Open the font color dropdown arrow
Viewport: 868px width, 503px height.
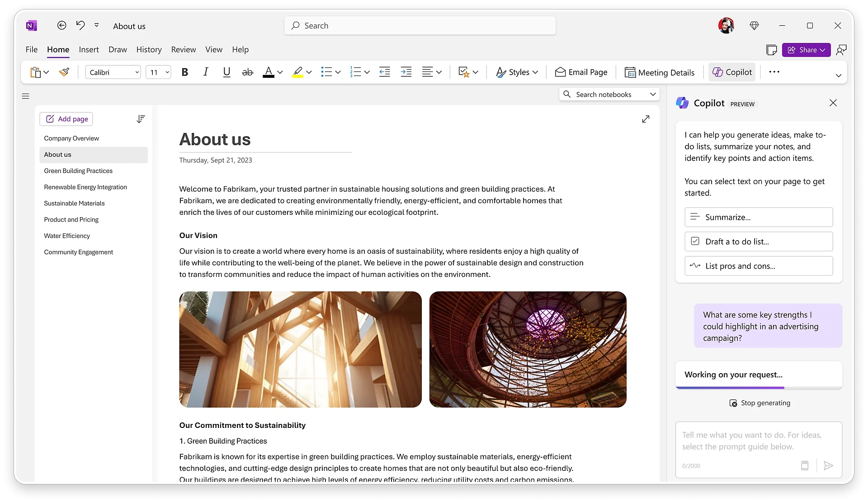click(x=280, y=72)
